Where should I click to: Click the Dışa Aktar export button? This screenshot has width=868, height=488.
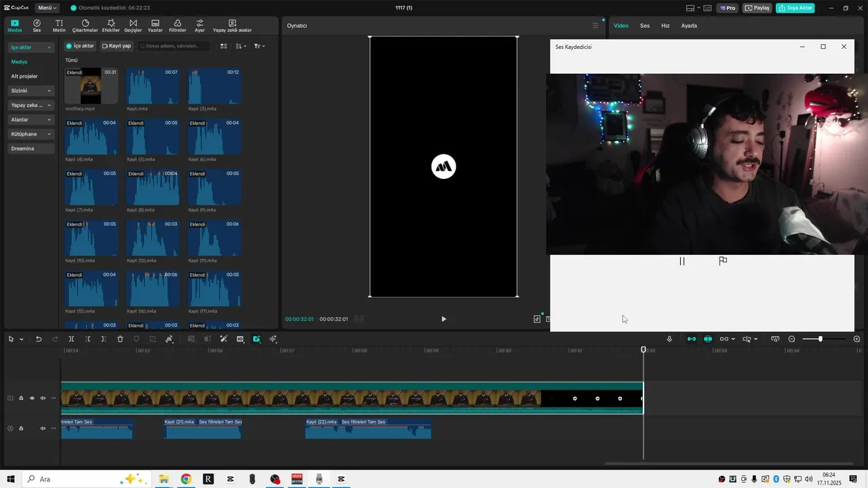tap(795, 8)
